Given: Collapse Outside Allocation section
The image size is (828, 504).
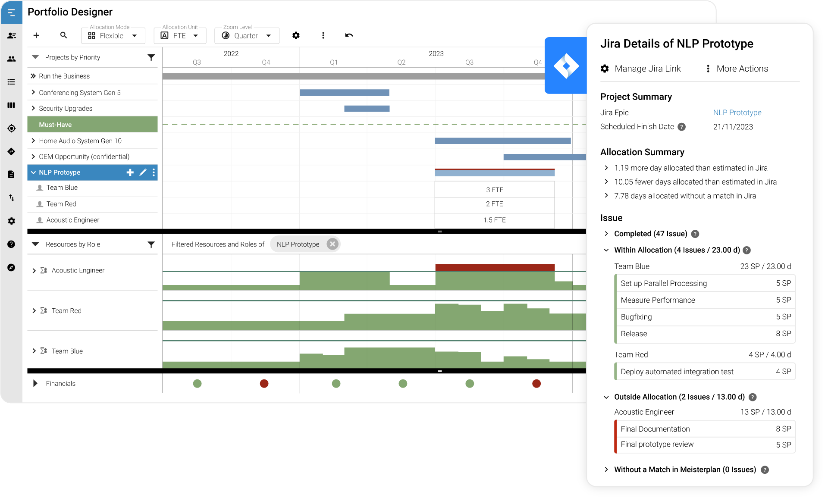Looking at the screenshot, I should (606, 397).
